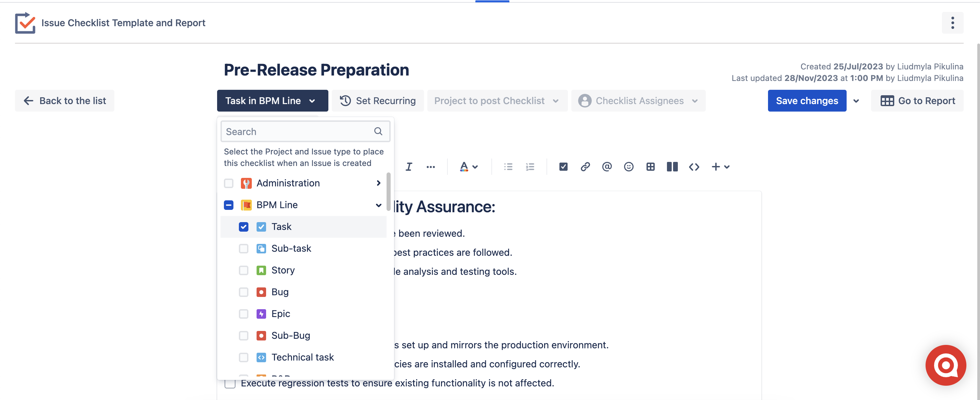The width and height of the screenshot is (980, 400).
Task: Insert an action item checkbox icon
Action: click(x=563, y=167)
